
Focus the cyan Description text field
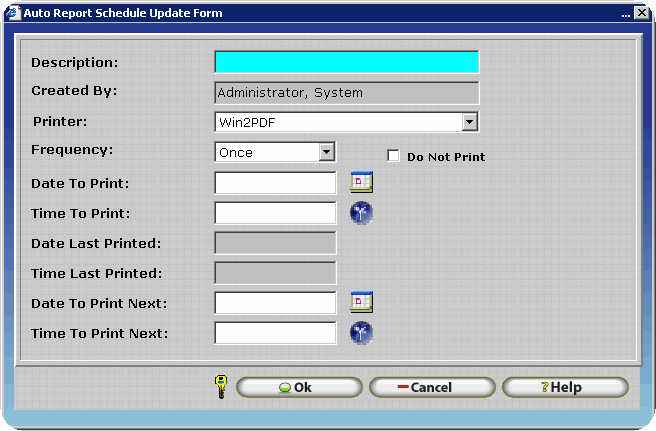(x=346, y=62)
